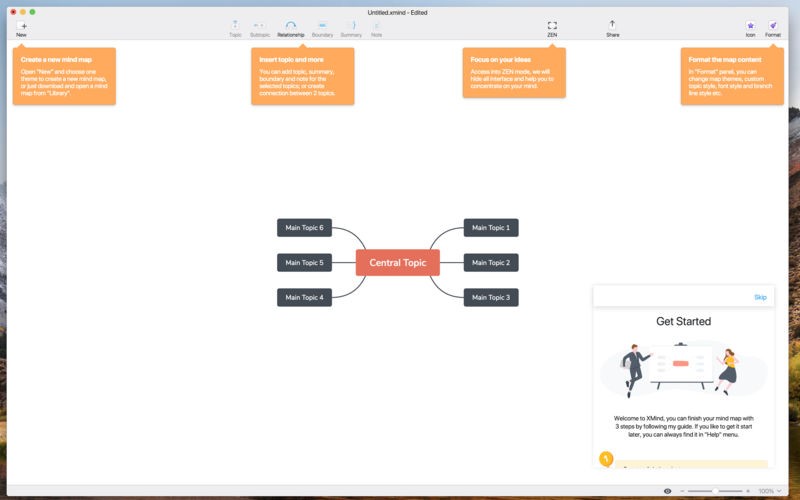Click the zoom out minus button
The width and height of the screenshot is (800, 500).
pyautogui.click(x=683, y=491)
